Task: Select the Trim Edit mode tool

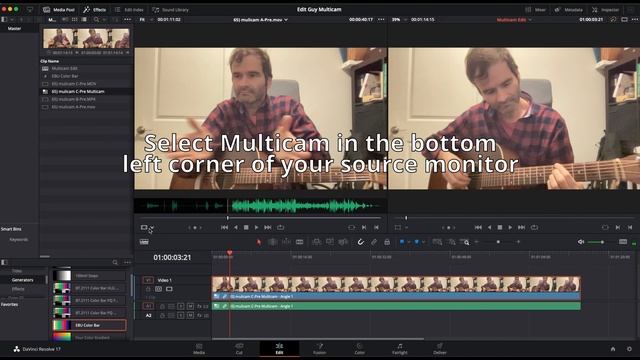Action: tap(273, 242)
